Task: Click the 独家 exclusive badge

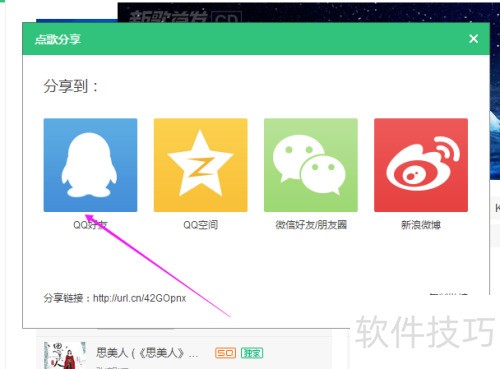Action: (x=252, y=353)
